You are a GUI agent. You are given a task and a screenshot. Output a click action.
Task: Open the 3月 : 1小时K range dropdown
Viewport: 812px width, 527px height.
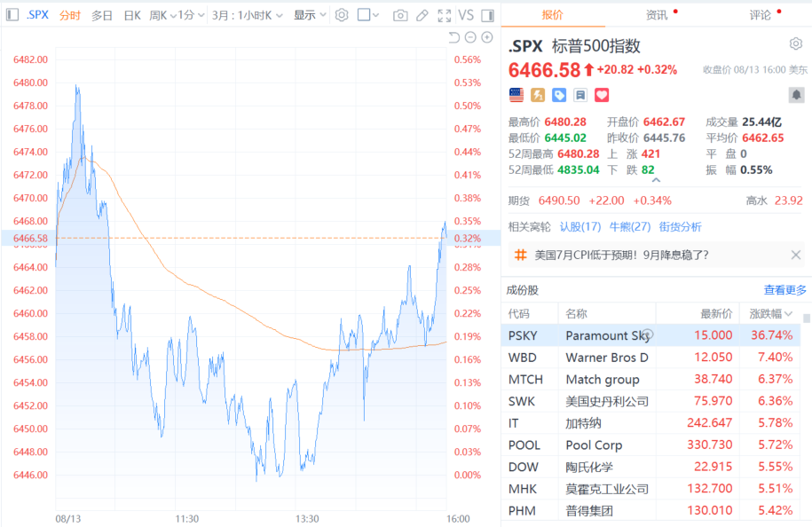point(247,16)
